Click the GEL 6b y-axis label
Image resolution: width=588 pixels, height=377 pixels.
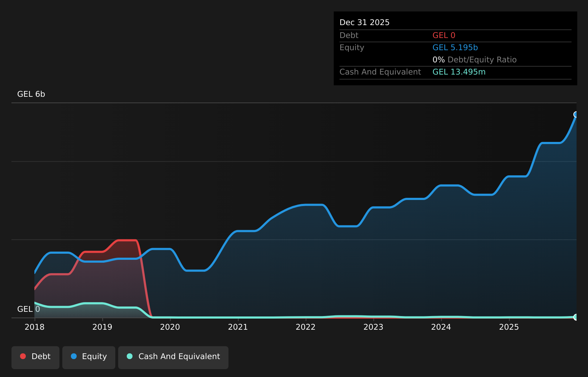click(31, 94)
